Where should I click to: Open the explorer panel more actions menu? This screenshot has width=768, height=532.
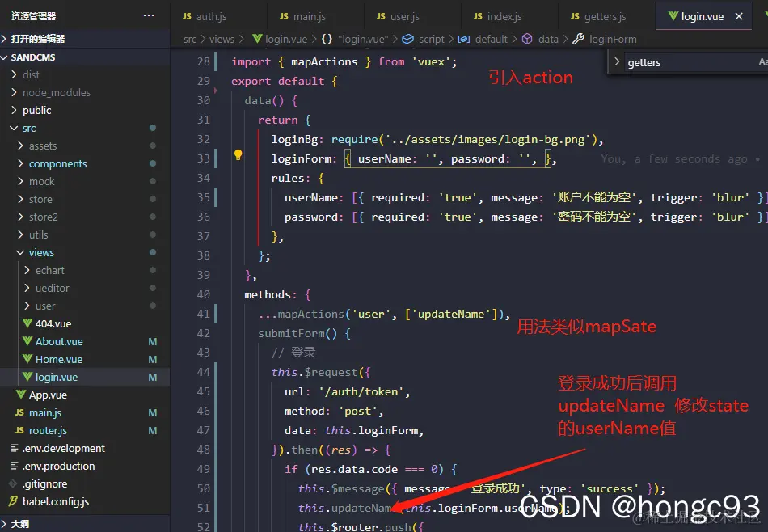click(149, 15)
